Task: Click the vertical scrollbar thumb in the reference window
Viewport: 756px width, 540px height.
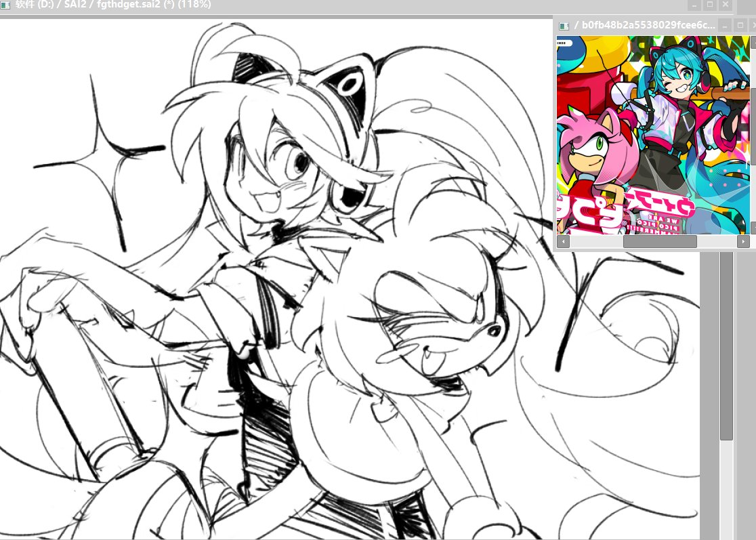Action: coord(753,126)
